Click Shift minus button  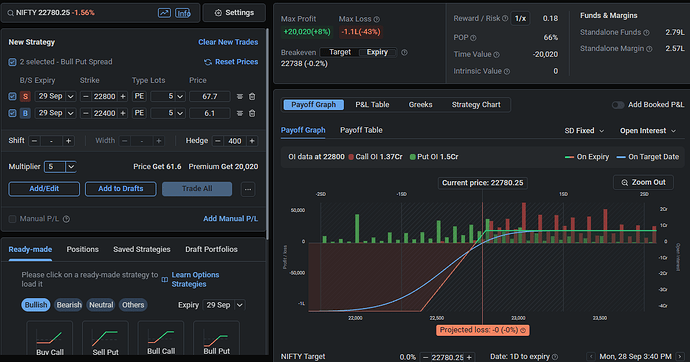tap(34, 141)
